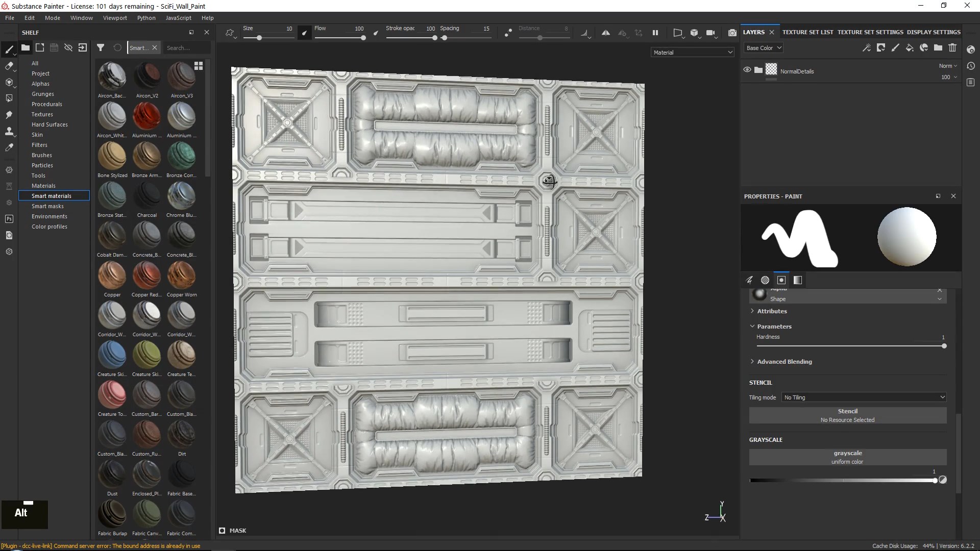
Task: Select the Projection tool in left toolbar
Action: tap(9, 82)
